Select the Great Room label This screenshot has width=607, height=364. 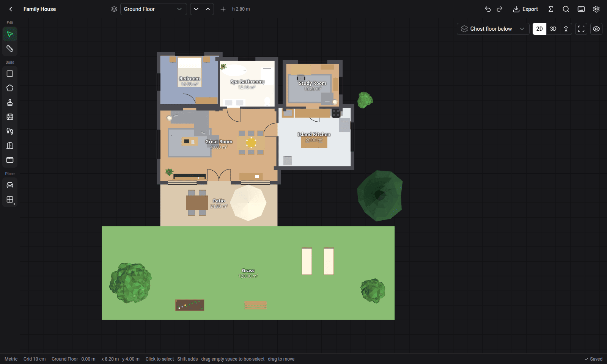[x=219, y=142]
